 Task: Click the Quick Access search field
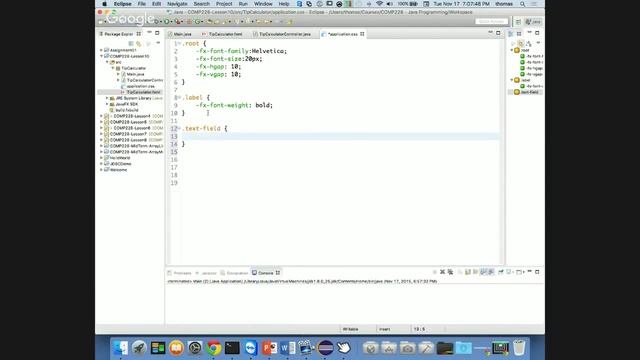point(492,21)
